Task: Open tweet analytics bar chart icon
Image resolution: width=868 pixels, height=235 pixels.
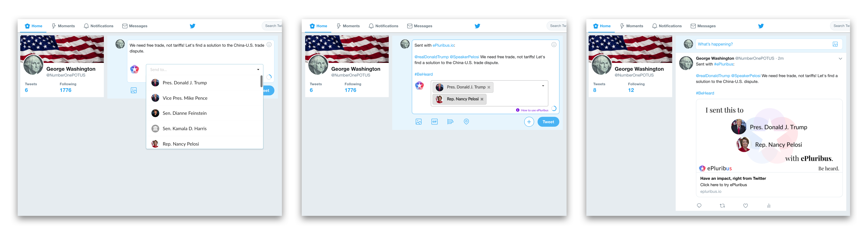Action: point(769,206)
